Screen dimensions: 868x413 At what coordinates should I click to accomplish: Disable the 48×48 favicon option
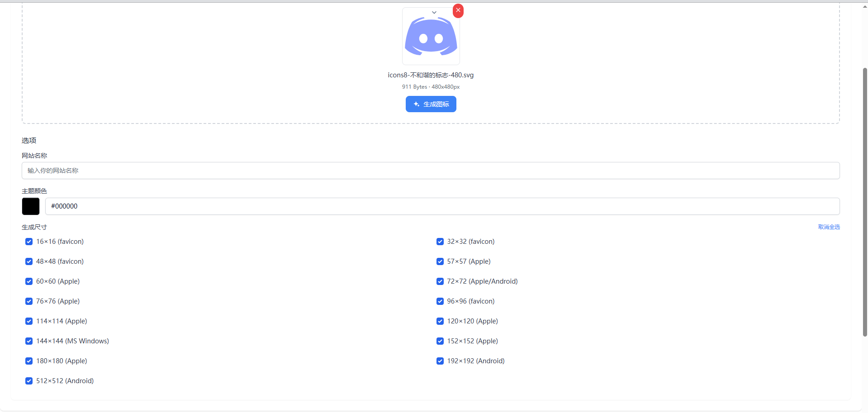coord(29,261)
